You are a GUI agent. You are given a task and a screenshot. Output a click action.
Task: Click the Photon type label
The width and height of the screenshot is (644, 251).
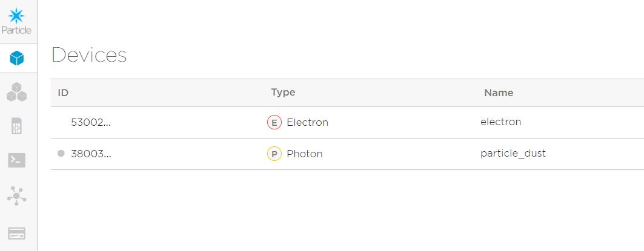point(304,154)
